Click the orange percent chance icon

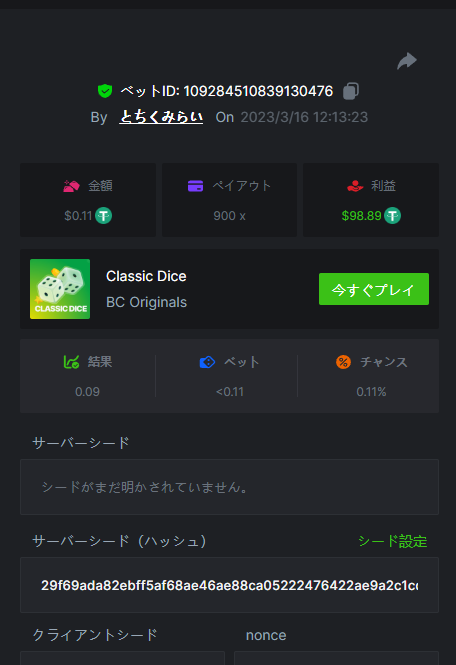tap(343, 362)
